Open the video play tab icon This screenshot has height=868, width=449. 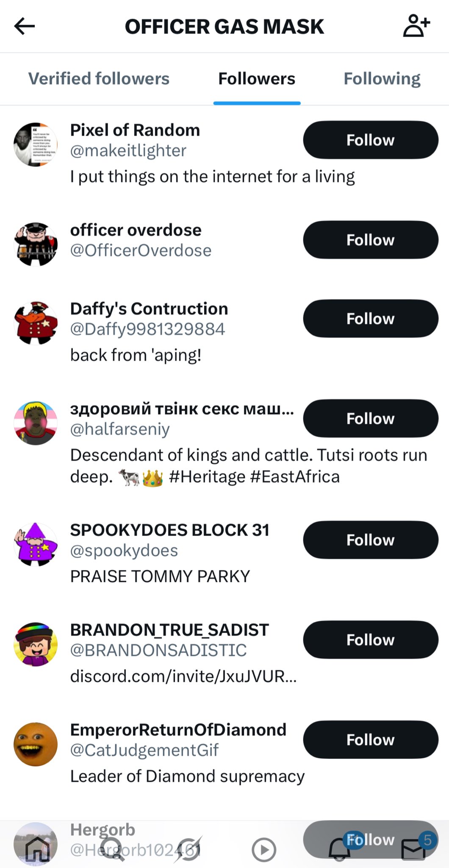[x=263, y=849]
